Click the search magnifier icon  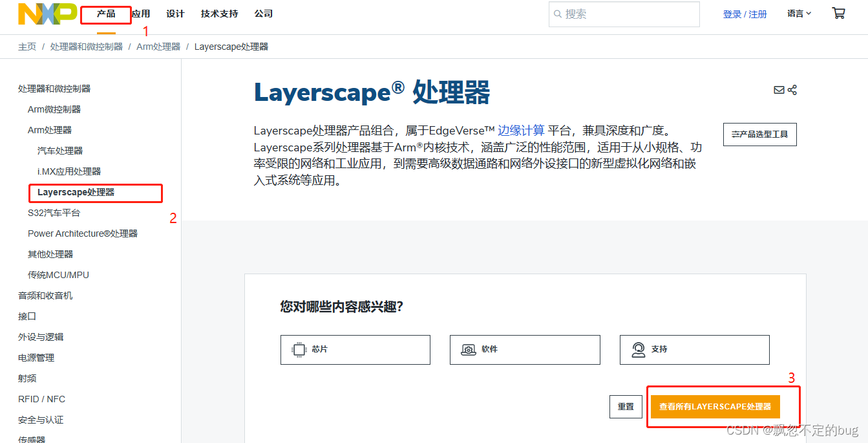[x=558, y=14]
